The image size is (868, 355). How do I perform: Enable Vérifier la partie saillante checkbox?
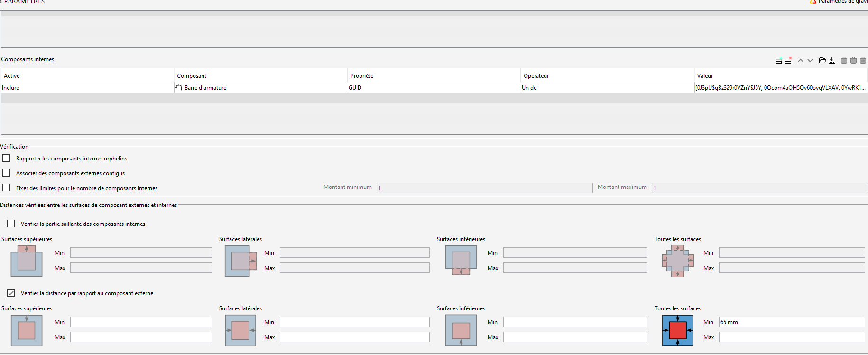click(x=11, y=224)
